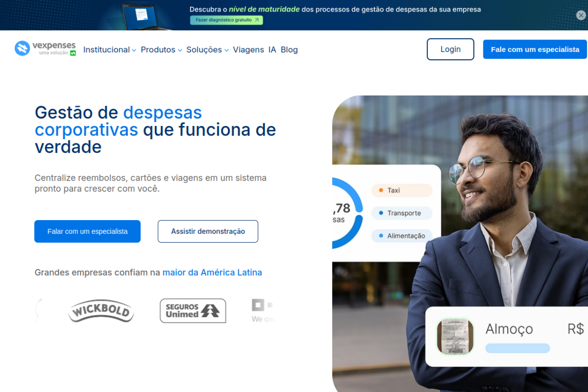Select the Transporte category chip
Screen dimensions: 588x392
pos(402,213)
